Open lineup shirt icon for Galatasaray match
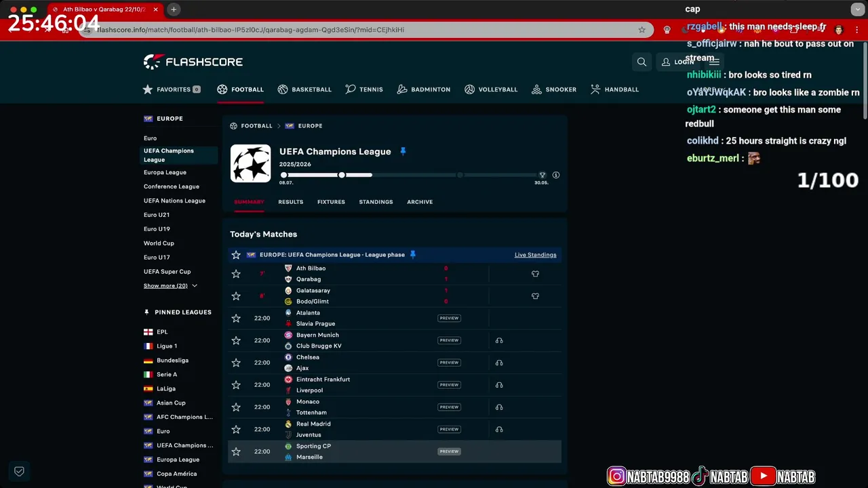This screenshot has width=868, height=488. pyautogui.click(x=535, y=296)
